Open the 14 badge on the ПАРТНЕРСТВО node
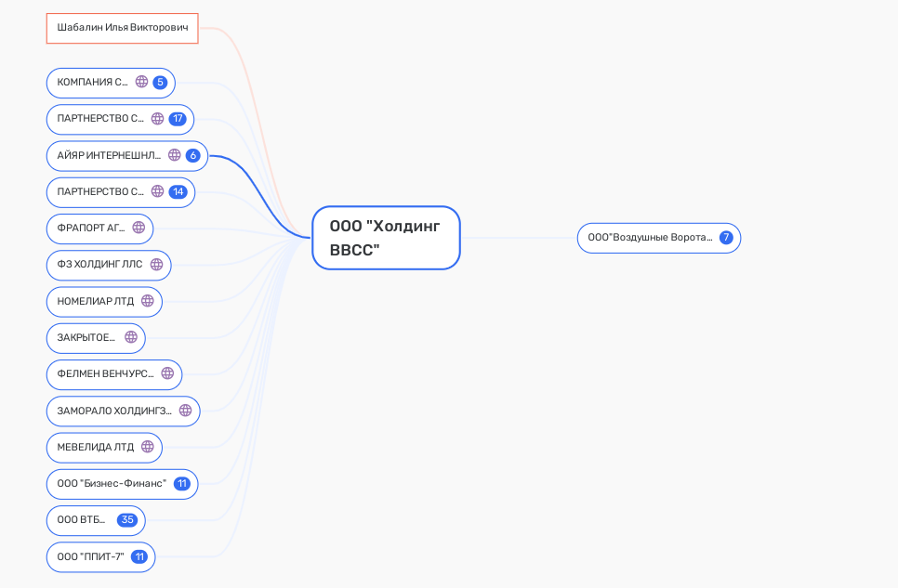This screenshot has height=588, width=898. (178, 192)
